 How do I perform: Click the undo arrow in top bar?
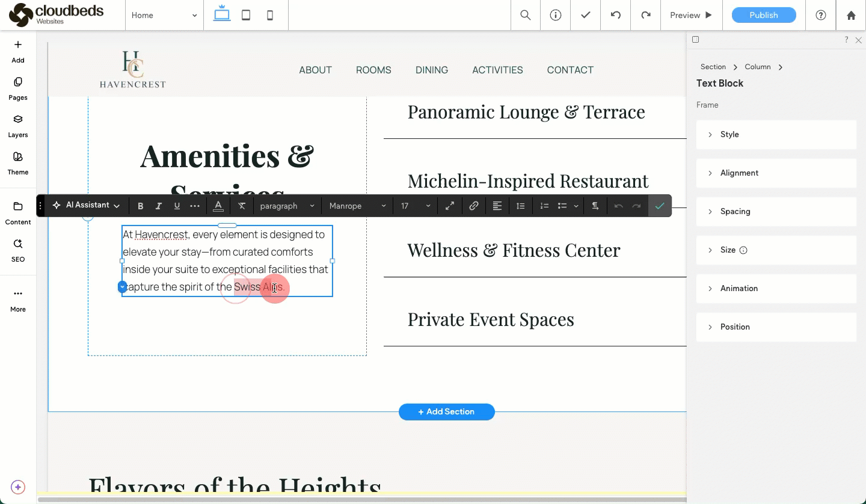pyautogui.click(x=616, y=15)
